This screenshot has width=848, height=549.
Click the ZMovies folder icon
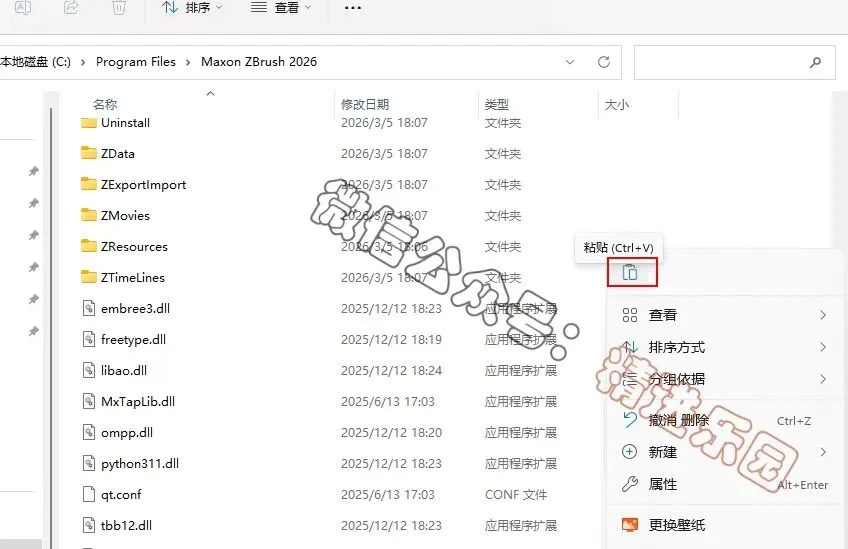pos(88,215)
